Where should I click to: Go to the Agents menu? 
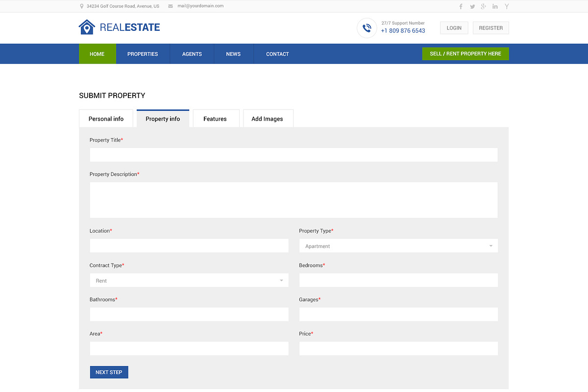(192, 54)
